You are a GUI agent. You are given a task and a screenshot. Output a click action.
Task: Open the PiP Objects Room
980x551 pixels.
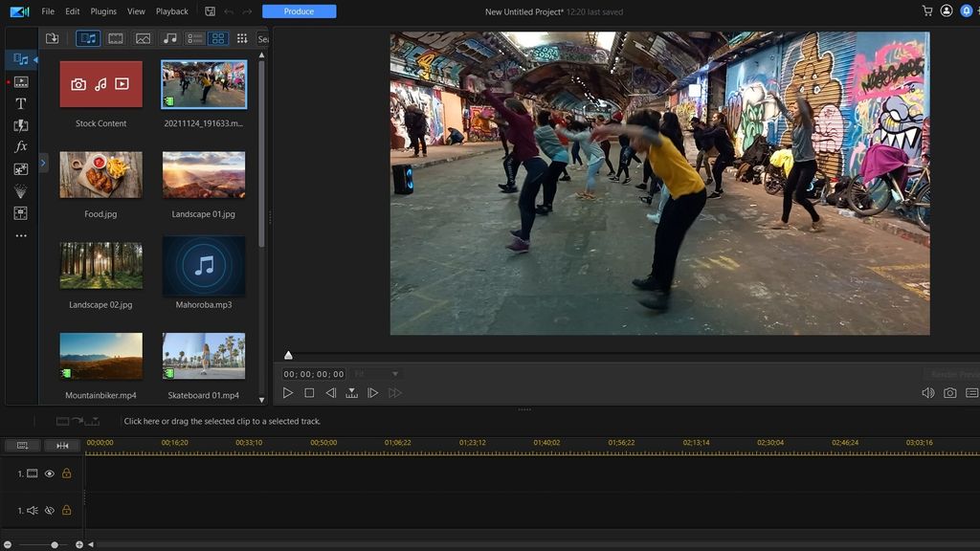click(20, 169)
